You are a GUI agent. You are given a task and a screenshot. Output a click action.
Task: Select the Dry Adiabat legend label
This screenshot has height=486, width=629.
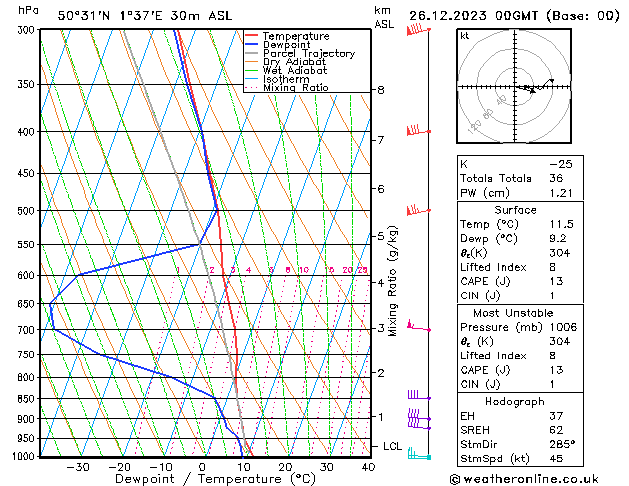click(294, 62)
